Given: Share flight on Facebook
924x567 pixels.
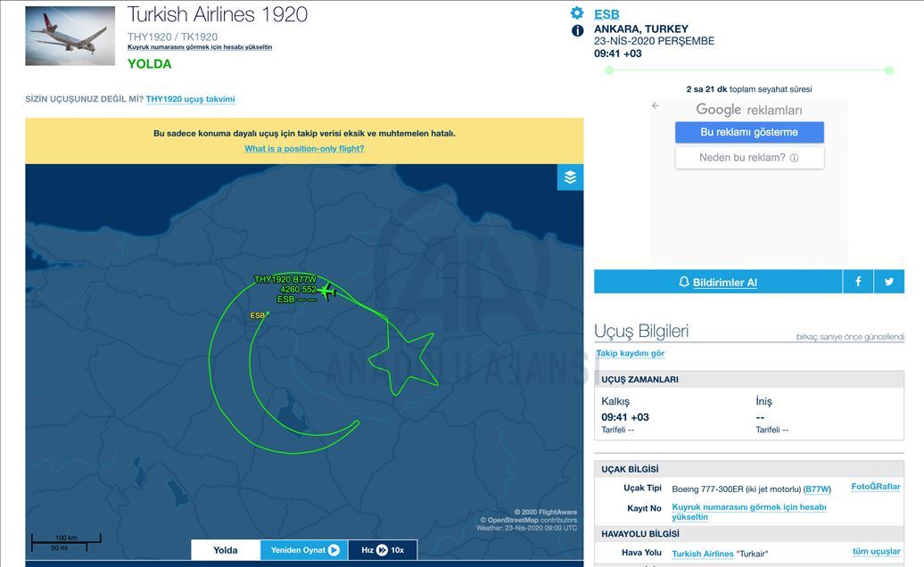Looking at the screenshot, I should pos(858,282).
